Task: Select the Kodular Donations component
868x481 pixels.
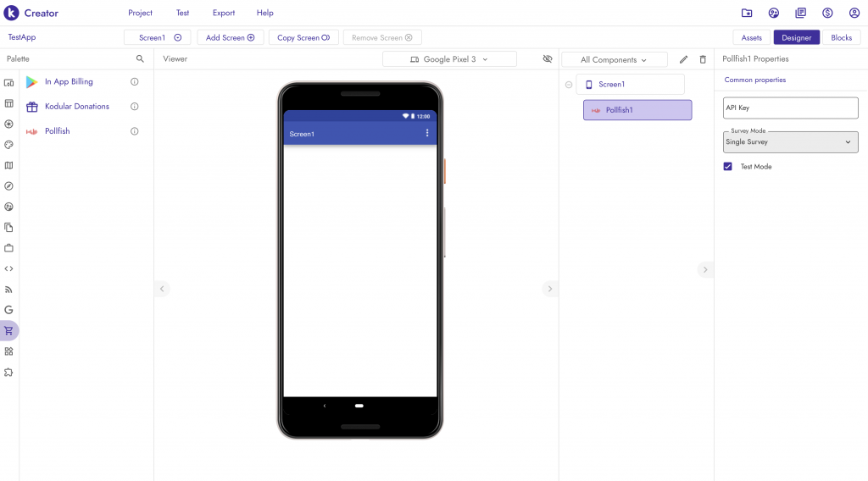Action: point(77,106)
